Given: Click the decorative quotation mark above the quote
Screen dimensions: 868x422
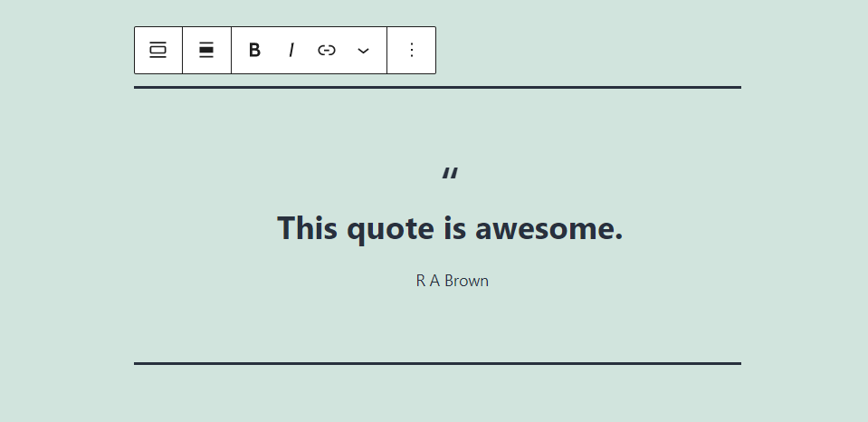Looking at the screenshot, I should 450,175.
